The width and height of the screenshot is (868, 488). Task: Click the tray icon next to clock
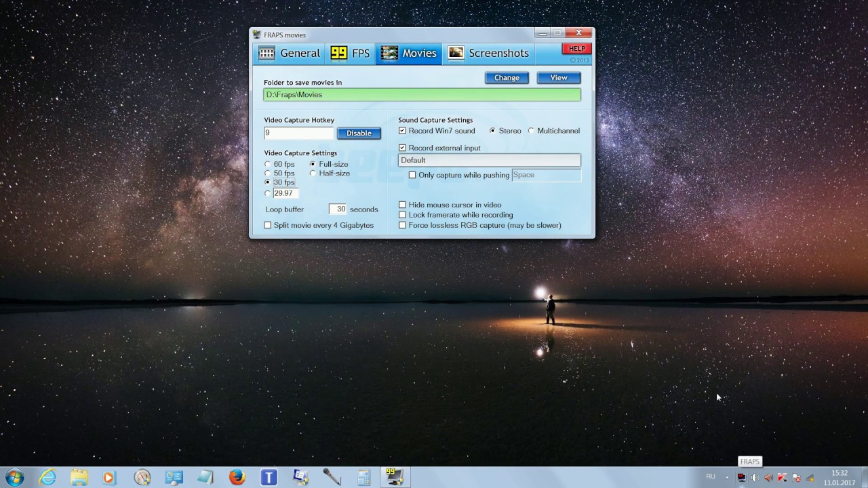pos(810,477)
